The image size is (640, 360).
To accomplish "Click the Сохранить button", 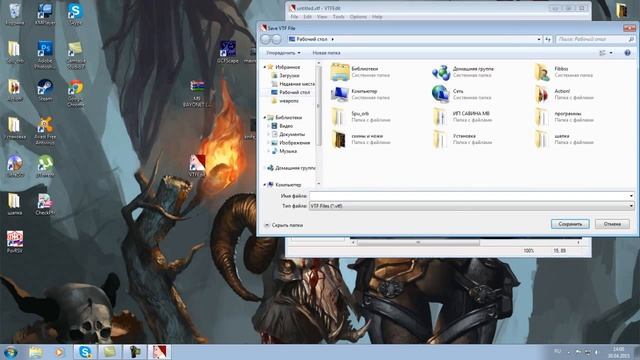I will pyautogui.click(x=570, y=224).
